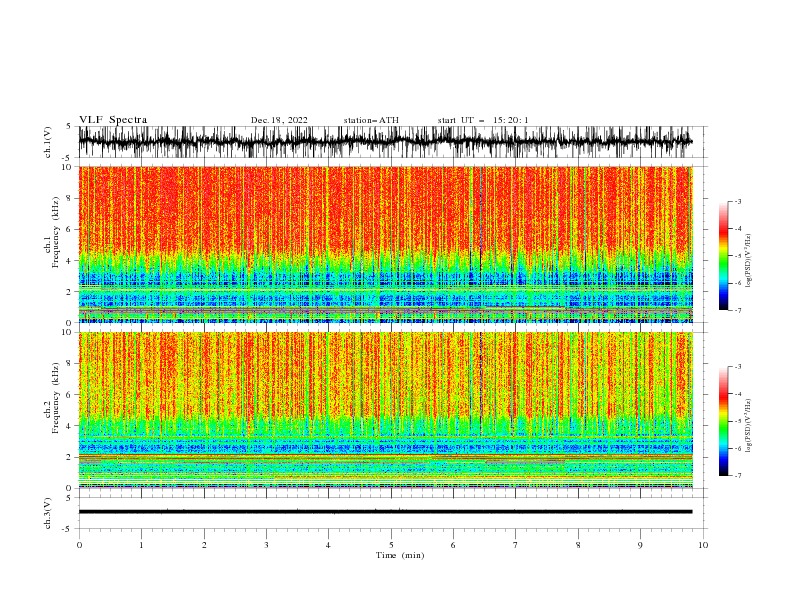This screenshot has height=612, width=792.
Task: Click the "VLF Spectra" plot title
Action: 113,120
